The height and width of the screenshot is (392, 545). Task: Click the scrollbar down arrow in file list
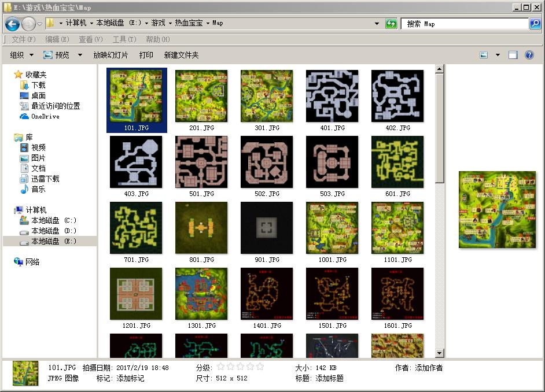pyautogui.click(x=439, y=353)
